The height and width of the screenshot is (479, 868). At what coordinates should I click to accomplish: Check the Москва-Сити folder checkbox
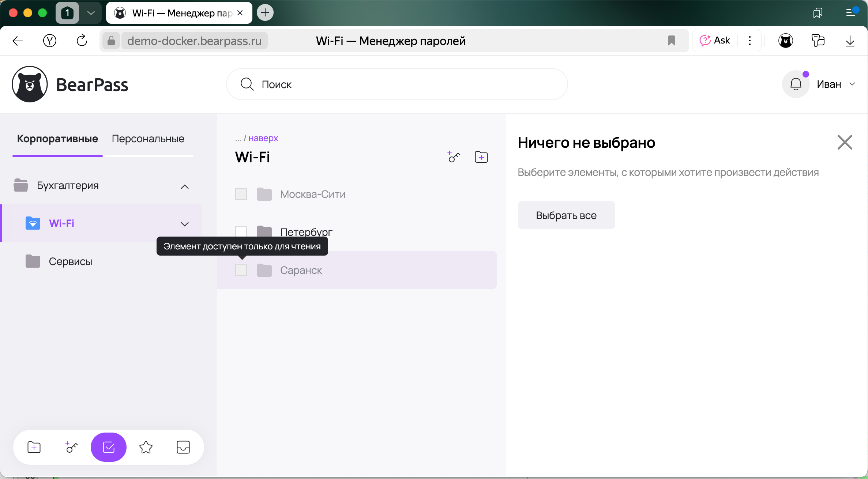tap(241, 194)
